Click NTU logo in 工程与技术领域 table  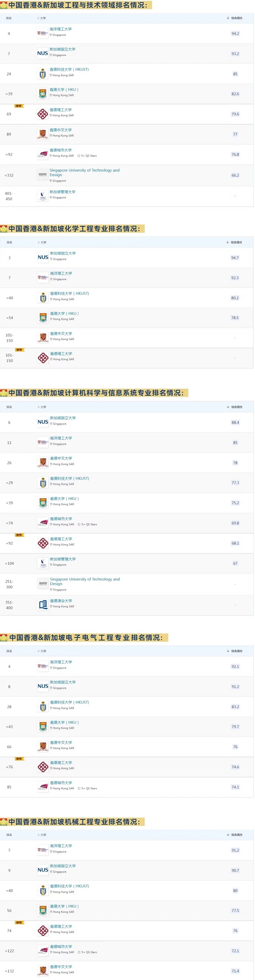[43, 33]
